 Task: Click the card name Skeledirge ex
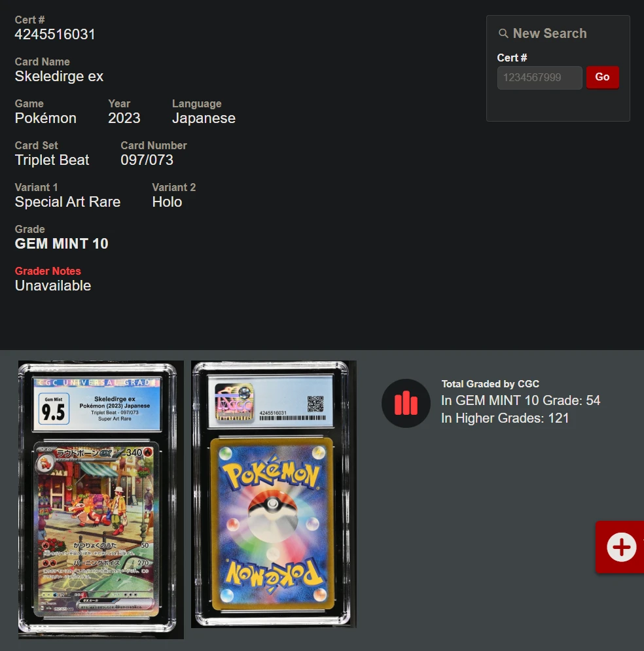click(59, 77)
